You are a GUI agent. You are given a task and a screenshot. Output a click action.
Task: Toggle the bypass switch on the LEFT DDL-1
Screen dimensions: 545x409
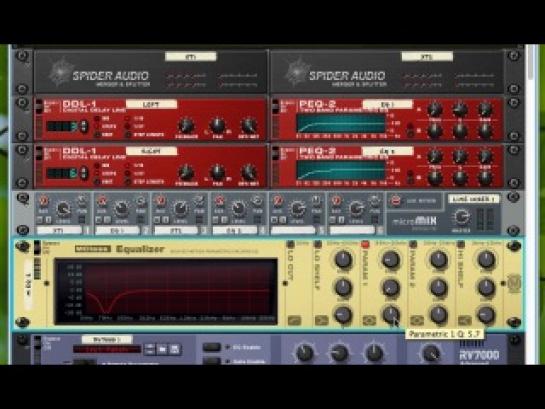[39, 106]
